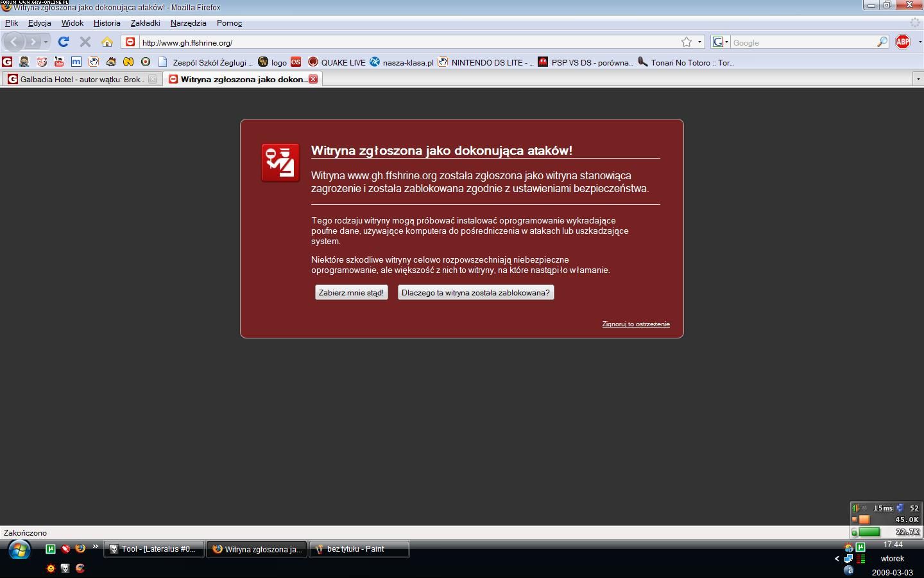Click the Stop loading X icon

click(85, 42)
